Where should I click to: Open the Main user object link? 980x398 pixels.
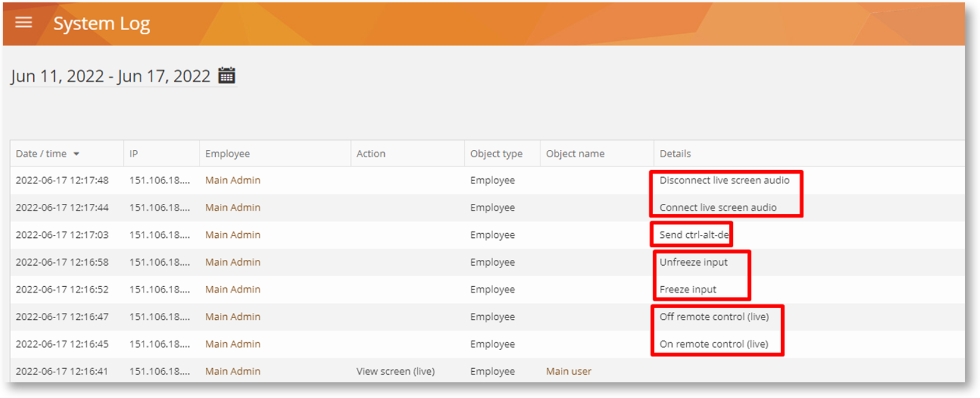point(568,371)
